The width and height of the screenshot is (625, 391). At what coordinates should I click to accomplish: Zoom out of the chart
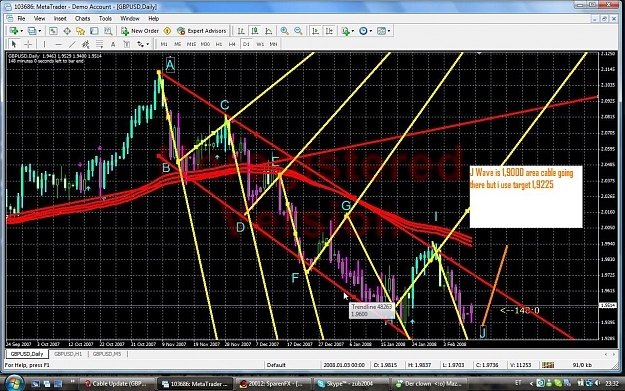click(298, 31)
